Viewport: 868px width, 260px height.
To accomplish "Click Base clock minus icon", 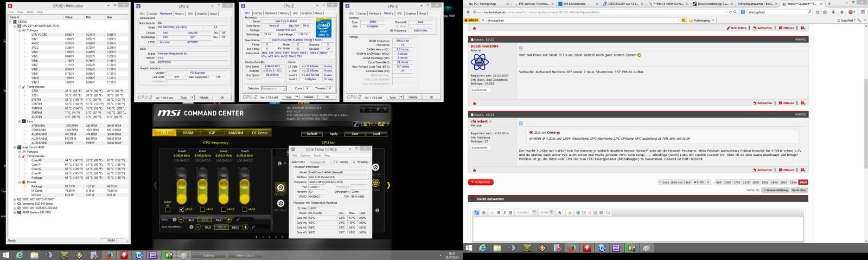I will pyautogui.click(x=197, y=227).
